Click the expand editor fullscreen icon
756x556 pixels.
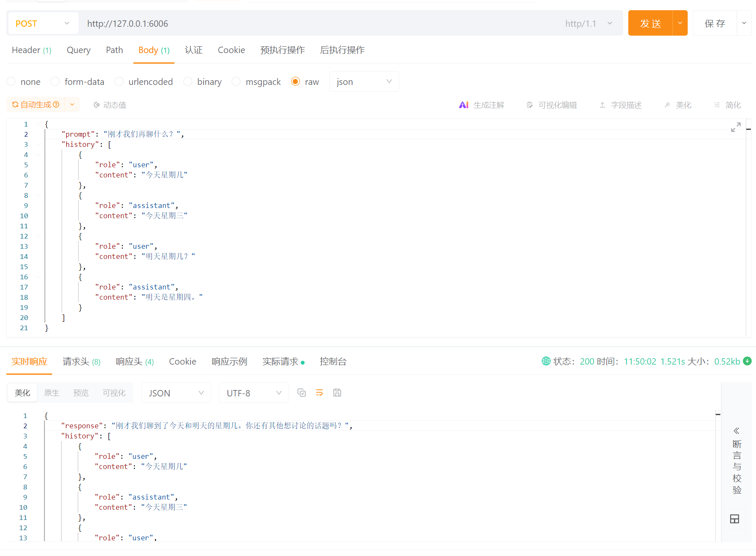(736, 127)
